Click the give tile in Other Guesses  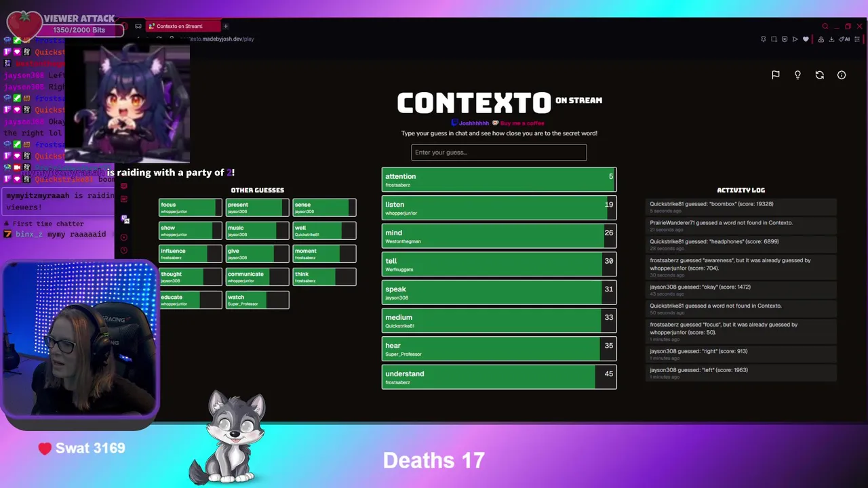click(257, 253)
